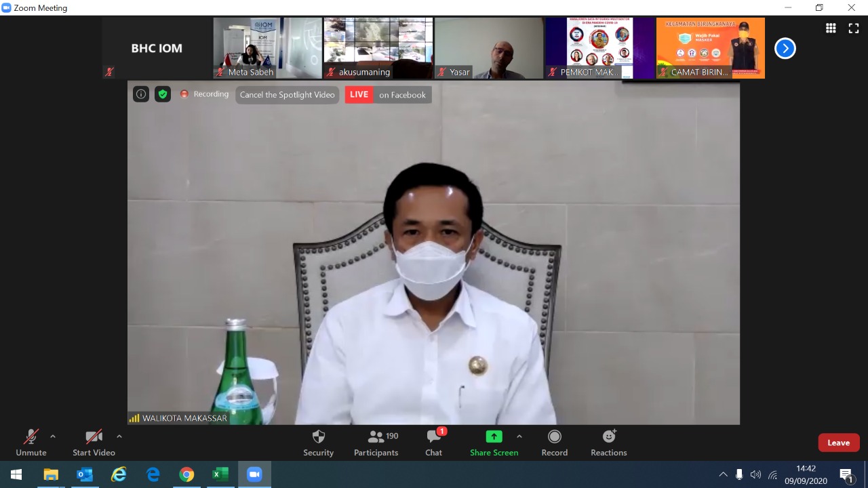This screenshot has width=868, height=488.
Task: Switch to gallery view grid icon
Action: (831, 28)
